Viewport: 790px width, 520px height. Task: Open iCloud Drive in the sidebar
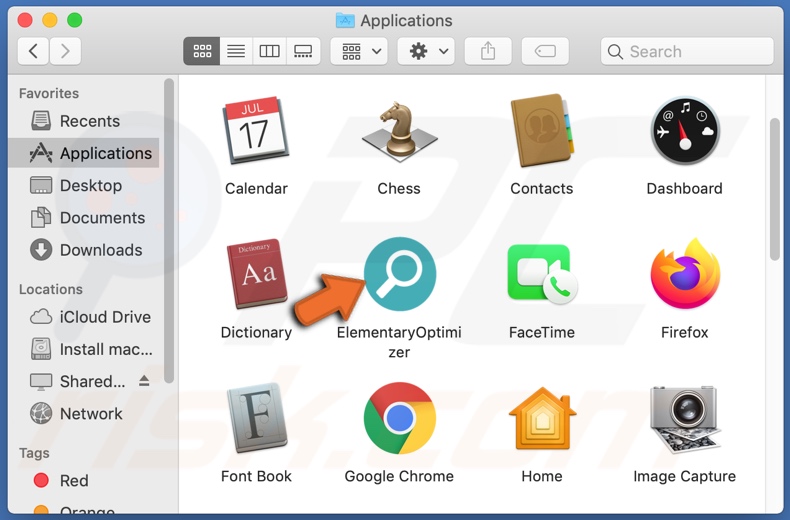point(83,317)
